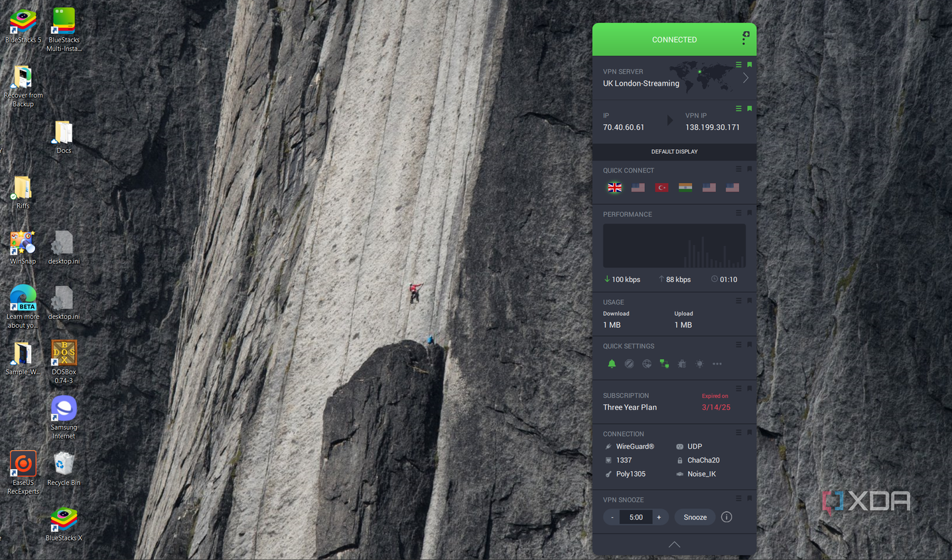Expand the VPN server list with the right chevron
This screenshot has width=952, height=560.
click(x=746, y=78)
